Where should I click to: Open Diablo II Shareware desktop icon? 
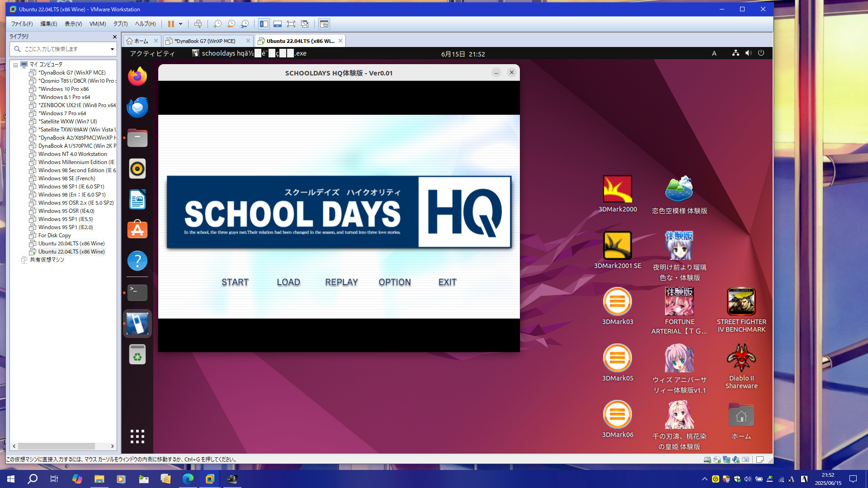click(741, 366)
